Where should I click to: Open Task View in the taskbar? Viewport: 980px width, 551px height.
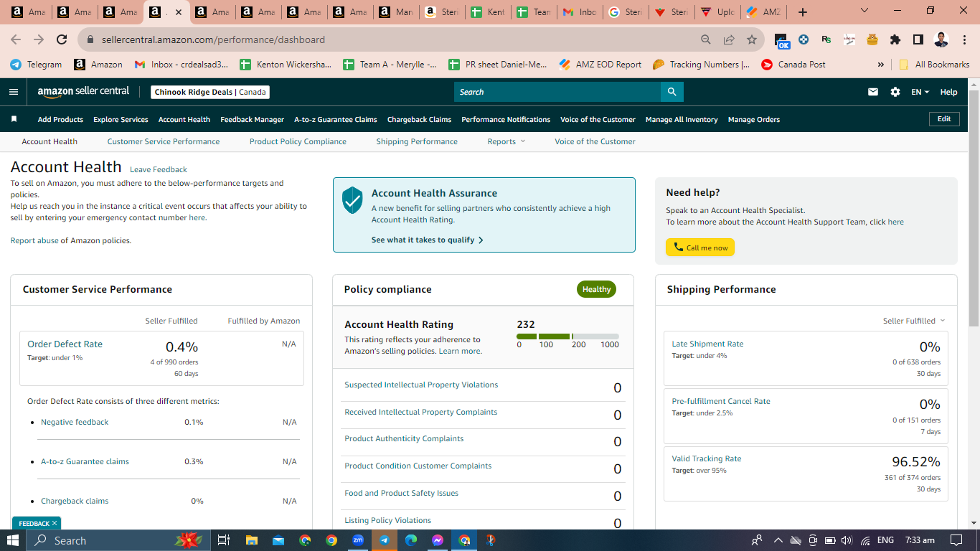pos(223,540)
